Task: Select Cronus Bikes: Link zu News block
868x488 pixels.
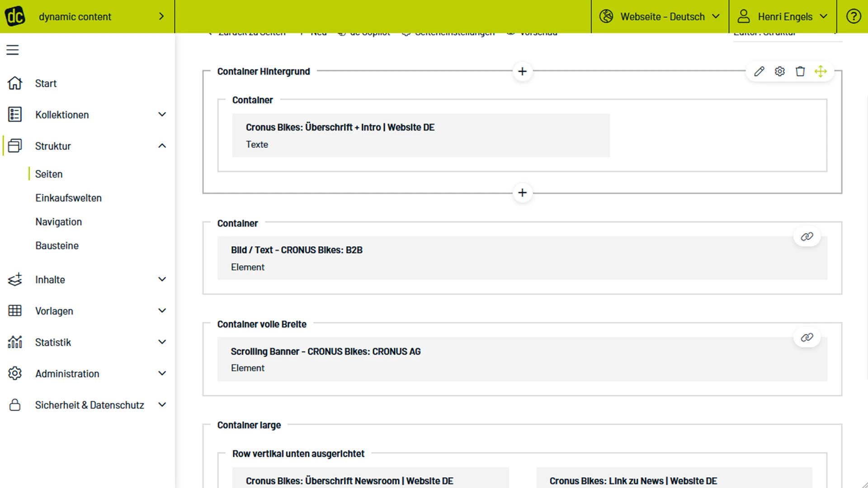Action: point(674,478)
